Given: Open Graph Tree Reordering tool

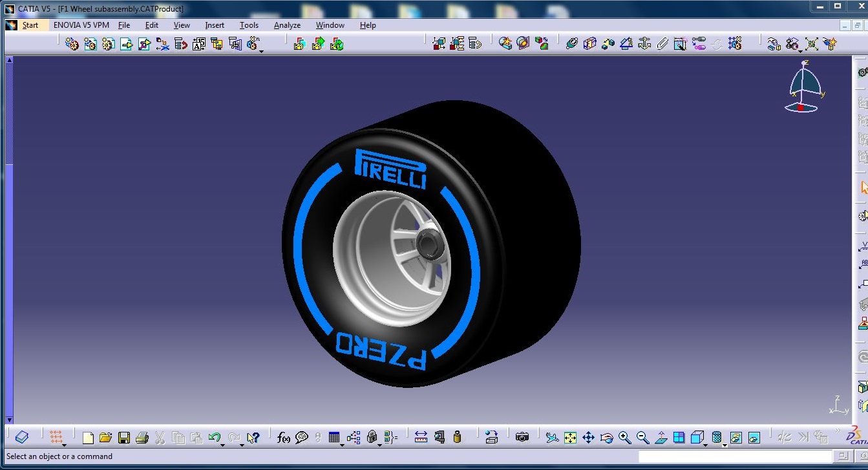Looking at the screenshot, I should coord(181,43).
